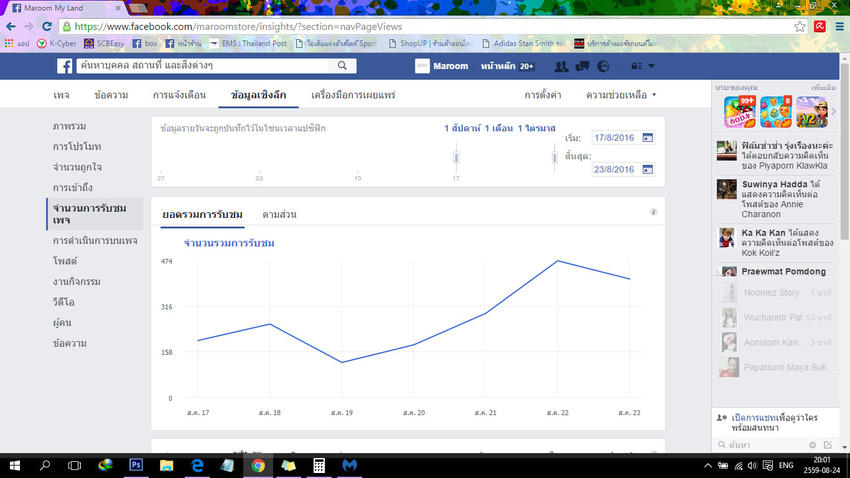
Task: Open the EMS : Thailand Post bookmark
Action: pyautogui.click(x=249, y=43)
